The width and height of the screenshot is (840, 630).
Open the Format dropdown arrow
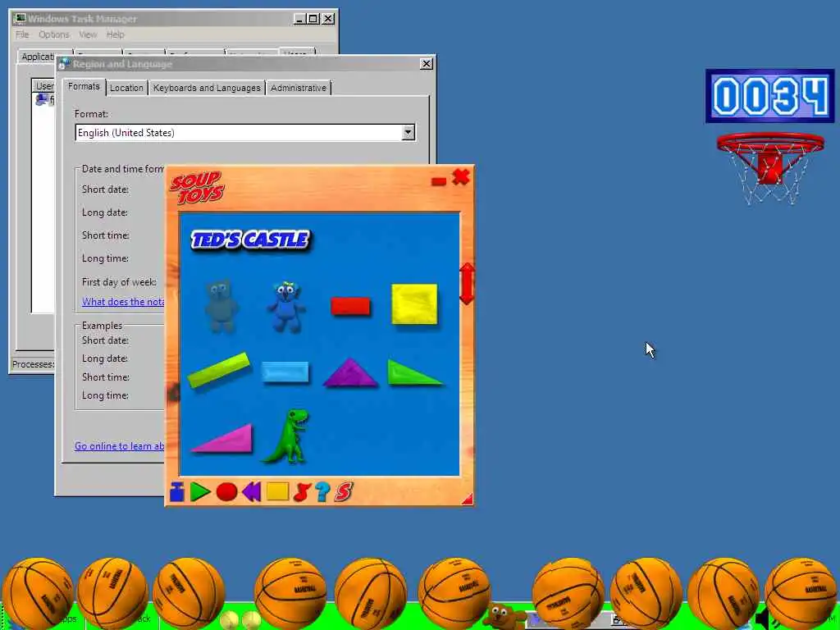tap(409, 132)
